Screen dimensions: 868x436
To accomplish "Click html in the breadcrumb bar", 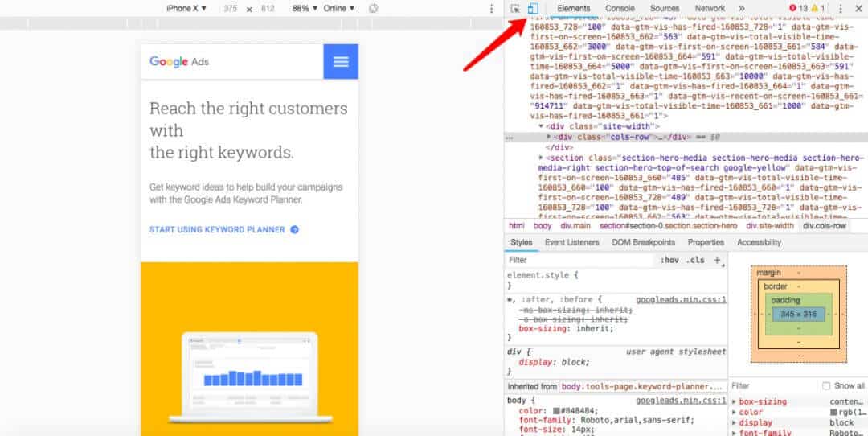I will point(516,226).
